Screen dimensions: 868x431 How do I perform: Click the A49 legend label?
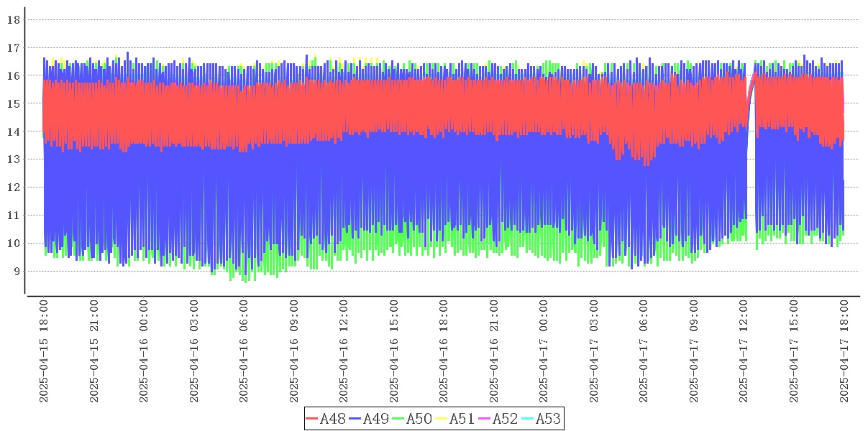(x=375, y=419)
